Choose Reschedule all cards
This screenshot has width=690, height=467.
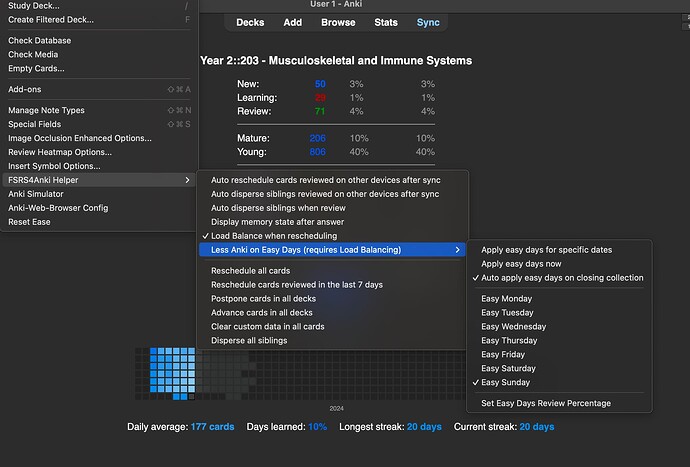[250, 270]
